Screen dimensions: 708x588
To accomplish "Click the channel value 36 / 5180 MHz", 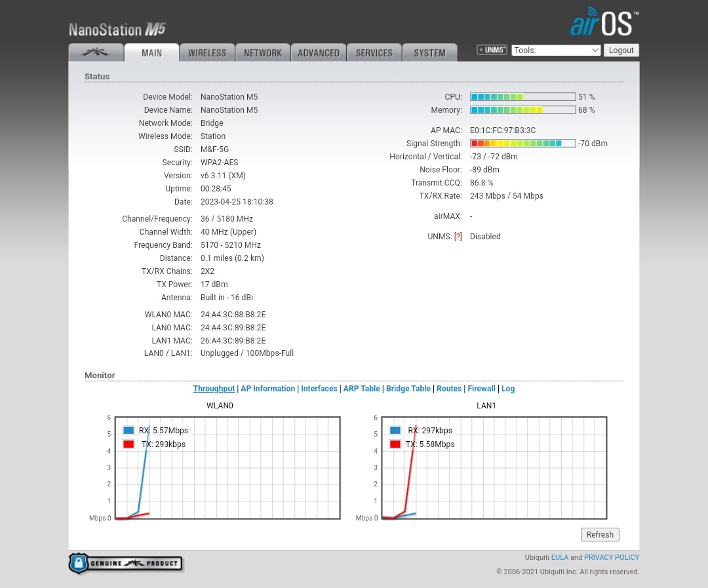I will (227, 218).
